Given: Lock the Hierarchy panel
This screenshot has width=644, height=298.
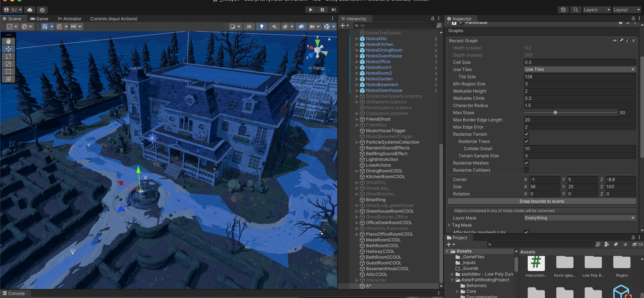Looking at the screenshot, I should point(433,19).
